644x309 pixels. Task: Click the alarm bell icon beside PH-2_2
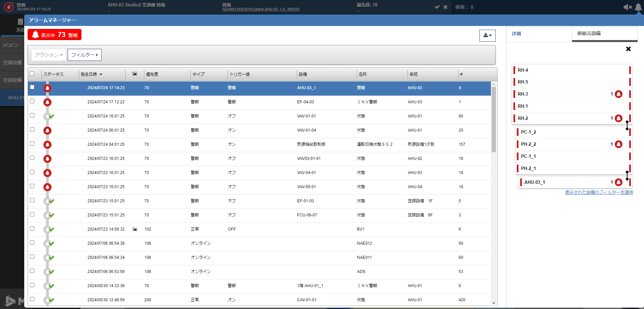point(618,144)
